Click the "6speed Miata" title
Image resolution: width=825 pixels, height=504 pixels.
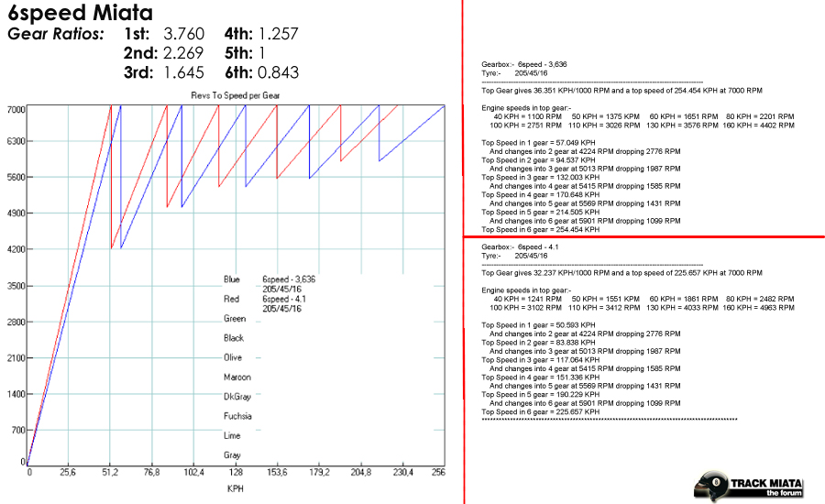click(81, 13)
